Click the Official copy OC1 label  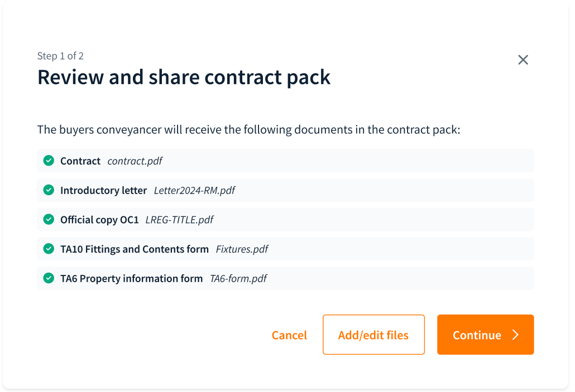point(99,220)
